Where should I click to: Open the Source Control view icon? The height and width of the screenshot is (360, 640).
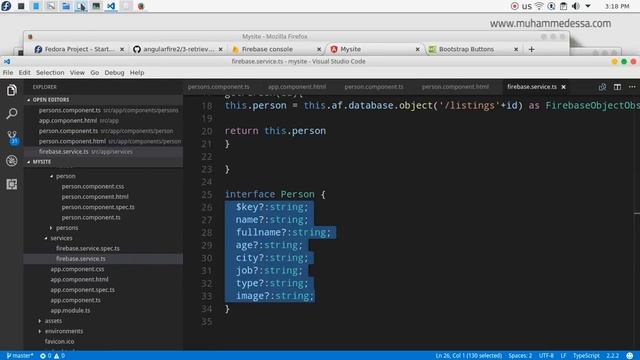coord(12,137)
